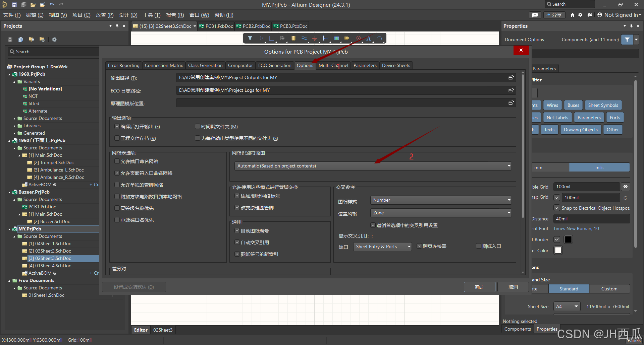Image resolution: width=644 pixels, height=345 pixels.
Task: Select the Move objects cross tool
Action: (x=261, y=38)
